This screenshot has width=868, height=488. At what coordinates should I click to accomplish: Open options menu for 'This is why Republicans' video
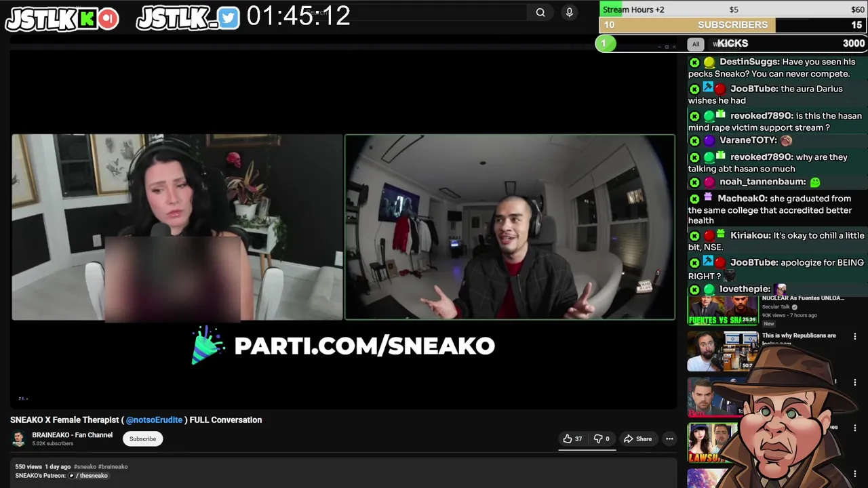(x=854, y=337)
